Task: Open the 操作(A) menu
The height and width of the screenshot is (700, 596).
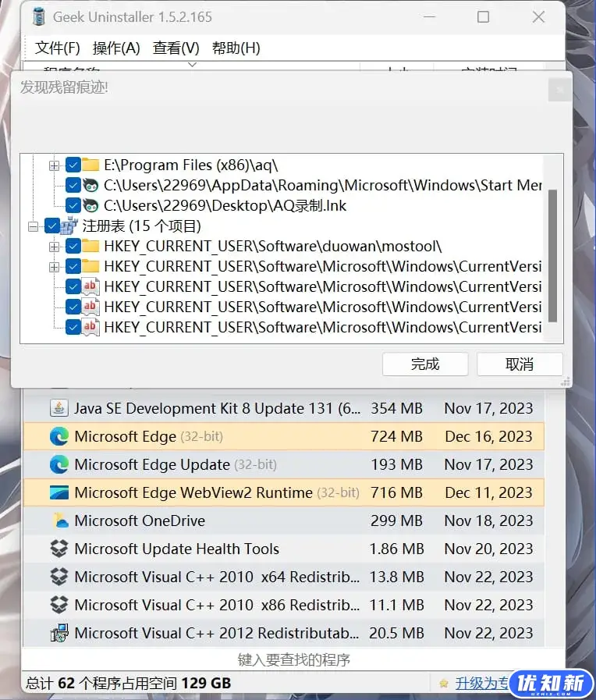Action: tap(116, 48)
